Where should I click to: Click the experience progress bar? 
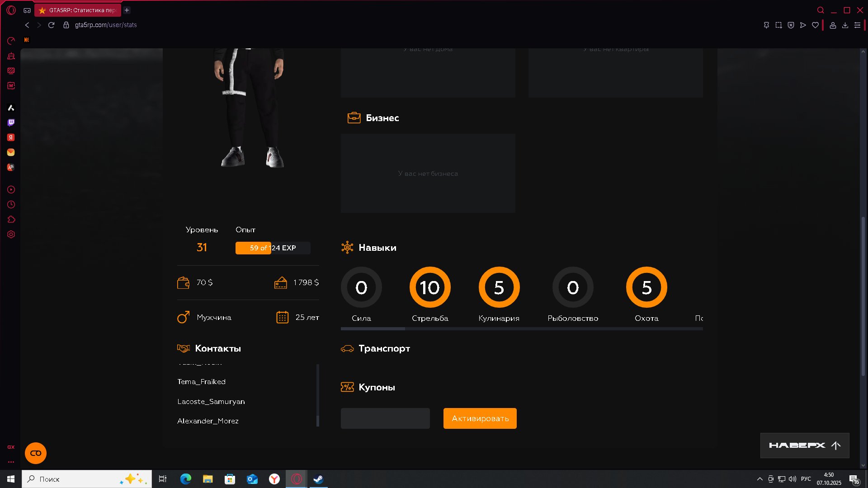(273, 248)
